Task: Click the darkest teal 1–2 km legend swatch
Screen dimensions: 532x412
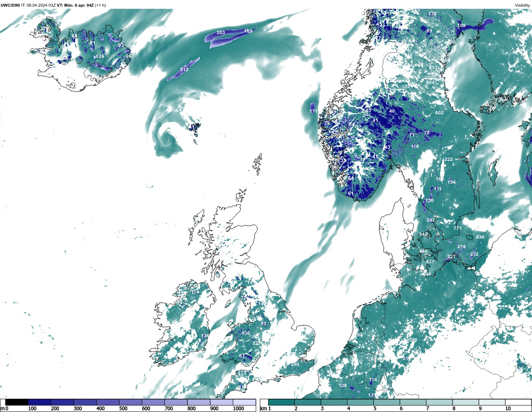Action: point(281,402)
